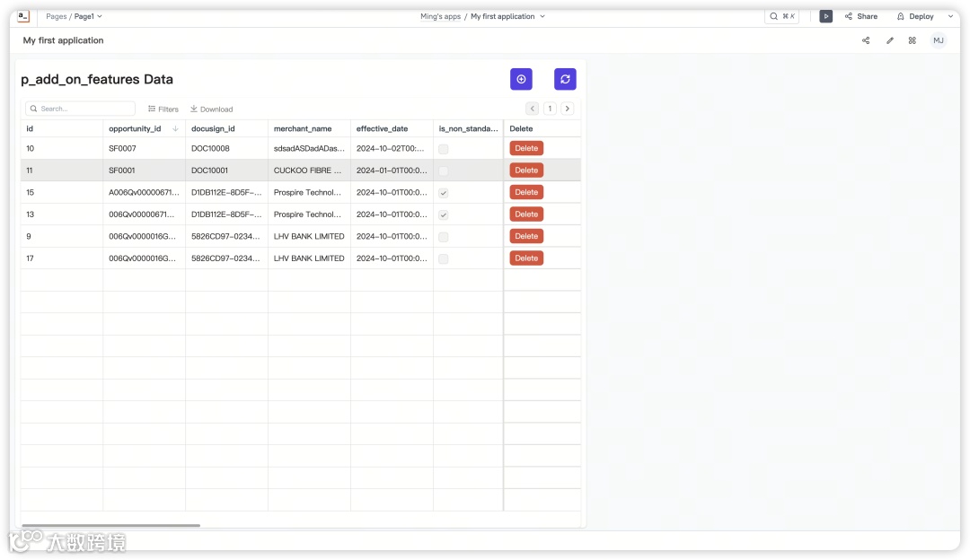Toggle is_non_standard checkbox for row 11

pyautogui.click(x=444, y=171)
